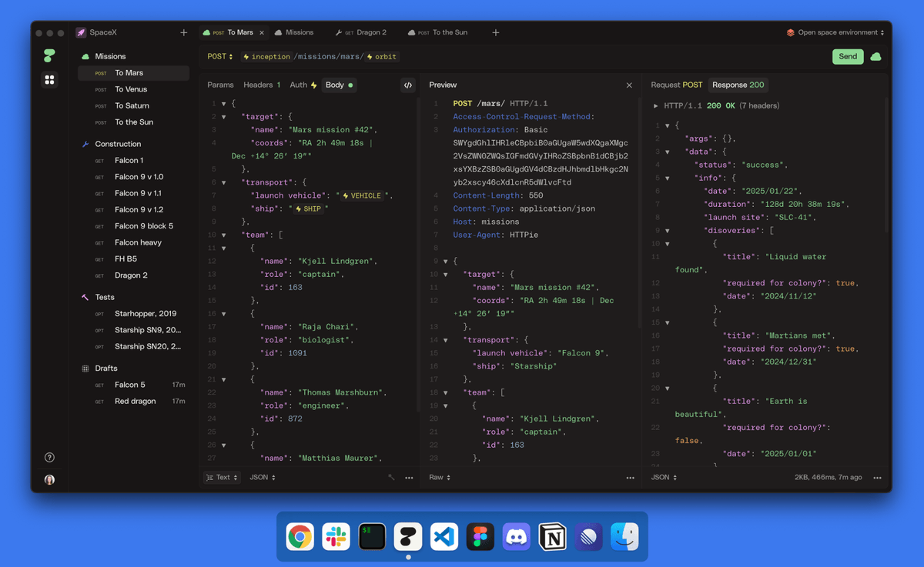Click the cloud sync icon beside Send
This screenshot has height=567, width=924.
click(x=874, y=56)
